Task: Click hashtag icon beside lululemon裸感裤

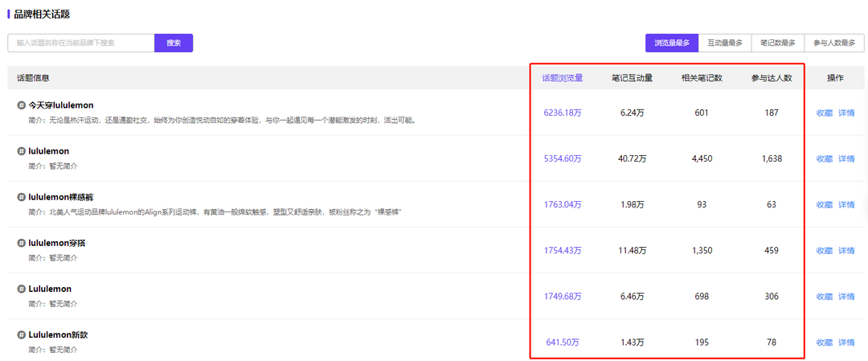Action: (x=21, y=197)
